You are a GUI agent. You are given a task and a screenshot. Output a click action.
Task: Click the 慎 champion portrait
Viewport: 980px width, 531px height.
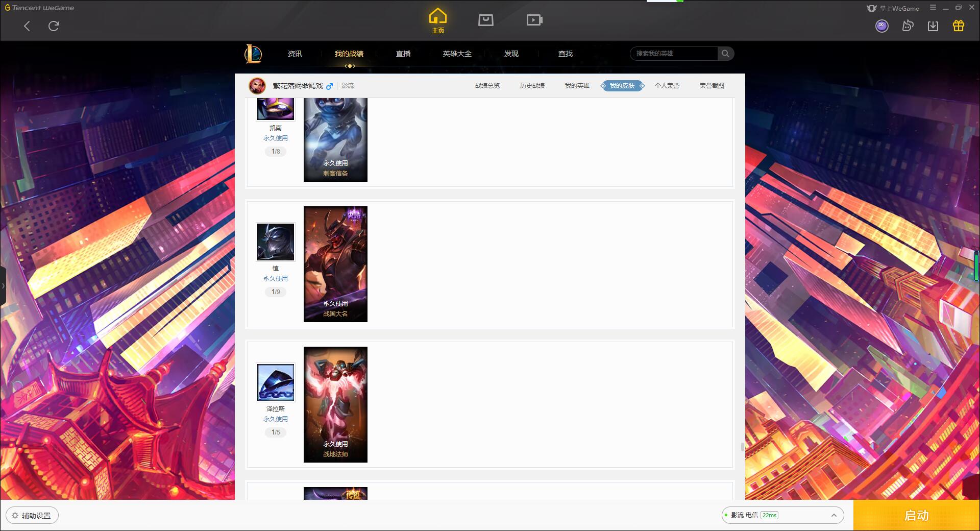pos(276,242)
